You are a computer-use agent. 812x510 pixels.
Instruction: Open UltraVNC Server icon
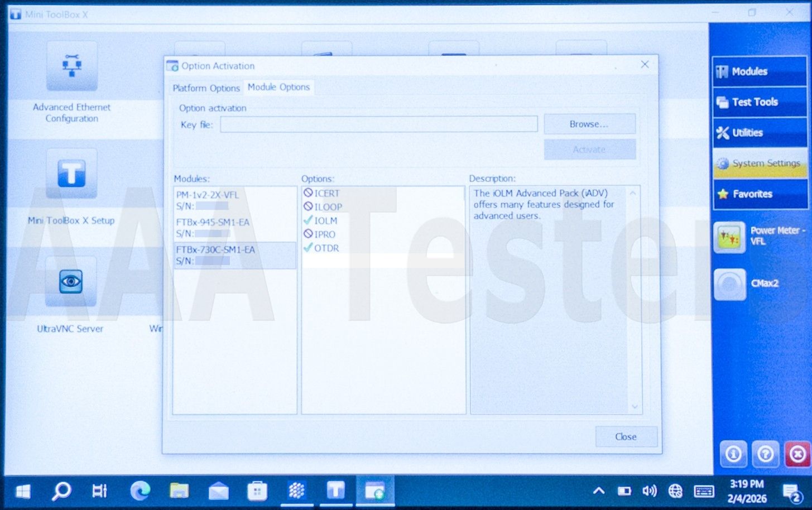pyautogui.click(x=71, y=282)
